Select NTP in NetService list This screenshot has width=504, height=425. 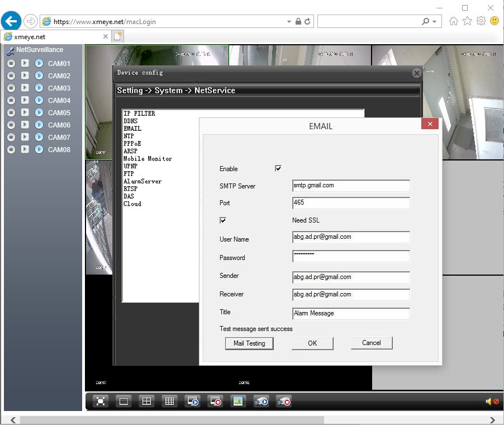click(129, 136)
